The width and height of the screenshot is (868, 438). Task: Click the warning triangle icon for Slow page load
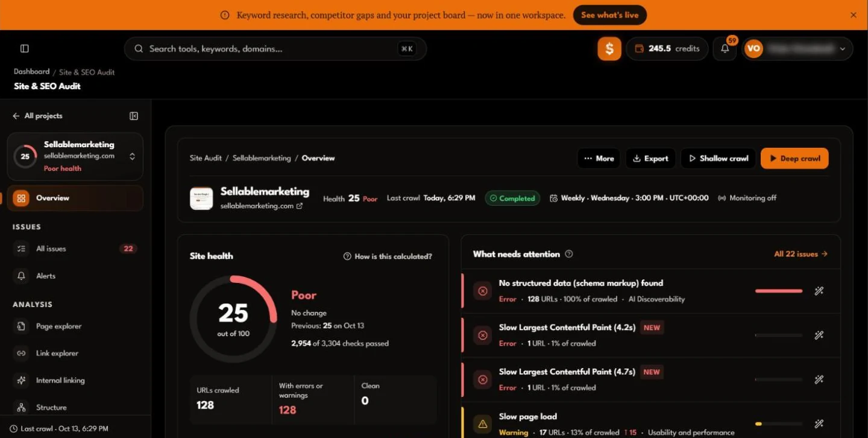coord(482,424)
